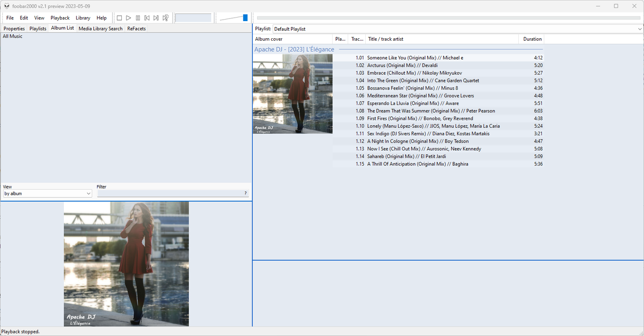644x336 pixels.
Task: Switch to Media Library Search tab
Action: [101, 29]
